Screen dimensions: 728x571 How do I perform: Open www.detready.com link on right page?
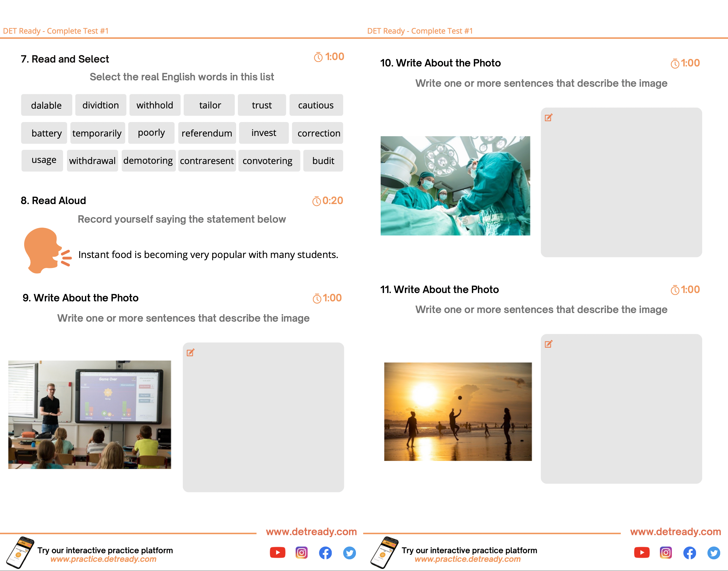click(675, 532)
